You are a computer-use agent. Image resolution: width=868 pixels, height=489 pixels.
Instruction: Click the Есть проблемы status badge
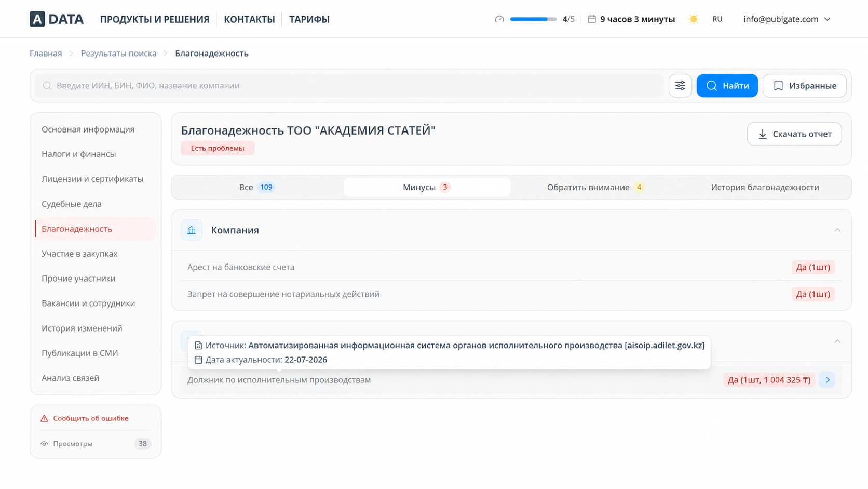[x=218, y=148]
